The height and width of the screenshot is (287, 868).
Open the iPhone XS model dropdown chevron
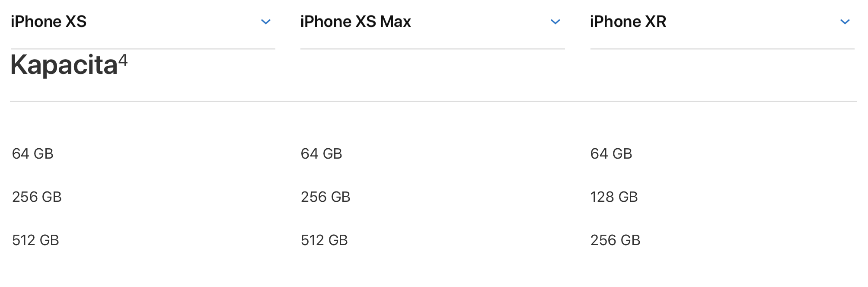[x=266, y=22]
